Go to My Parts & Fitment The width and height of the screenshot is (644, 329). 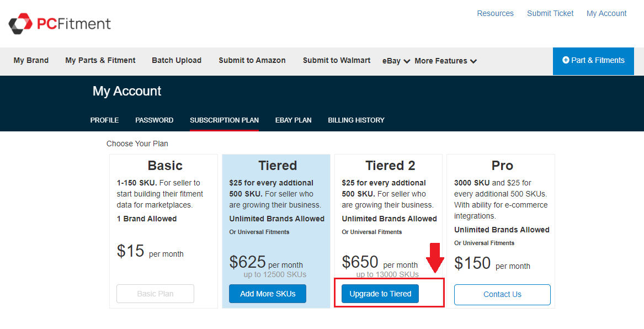pos(100,60)
